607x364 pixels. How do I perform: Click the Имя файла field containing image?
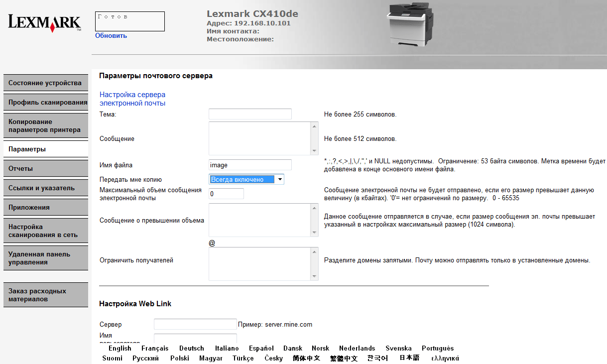pos(250,165)
